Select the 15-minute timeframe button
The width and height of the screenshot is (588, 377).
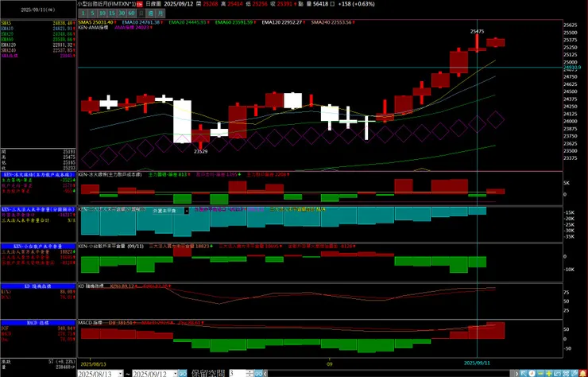[x=112, y=14]
